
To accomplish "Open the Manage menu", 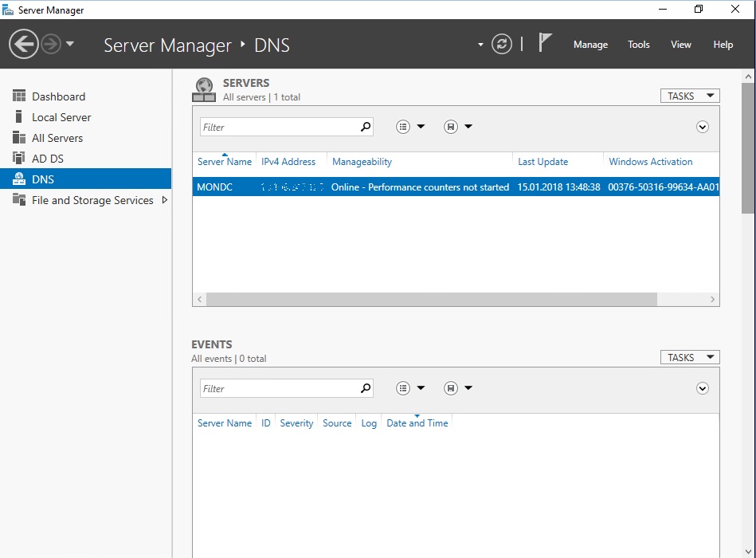I will 590,45.
